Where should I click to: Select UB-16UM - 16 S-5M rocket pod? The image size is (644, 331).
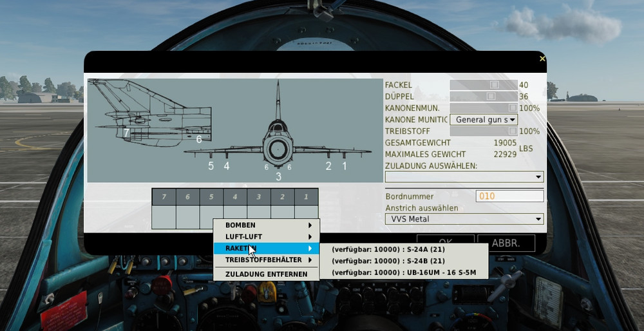[x=404, y=272]
